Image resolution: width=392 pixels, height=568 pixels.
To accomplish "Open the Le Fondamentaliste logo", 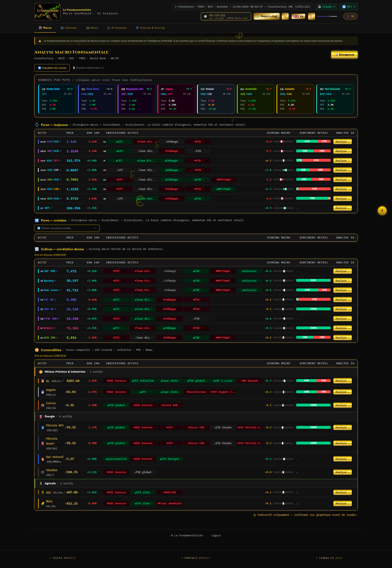I will coord(47,12).
